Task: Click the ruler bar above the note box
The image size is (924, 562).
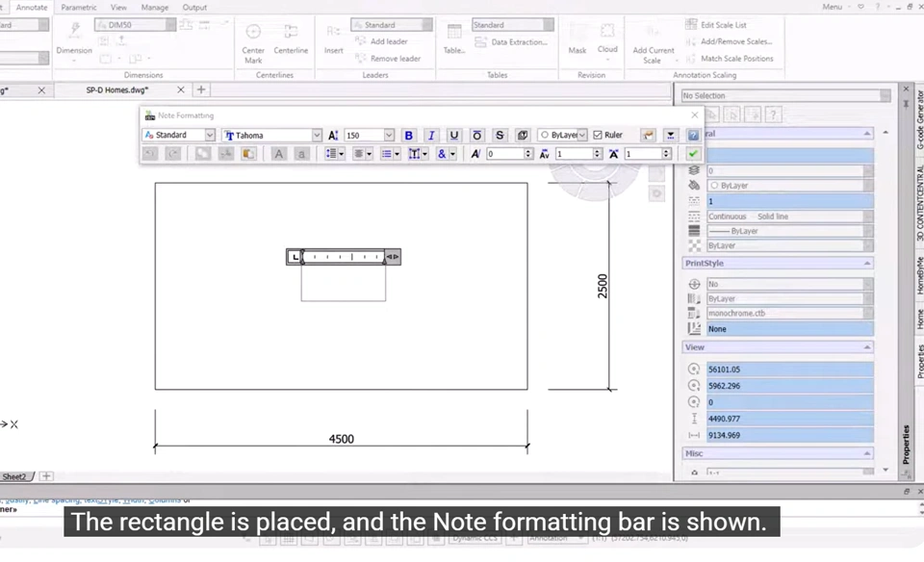Action: (x=344, y=257)
